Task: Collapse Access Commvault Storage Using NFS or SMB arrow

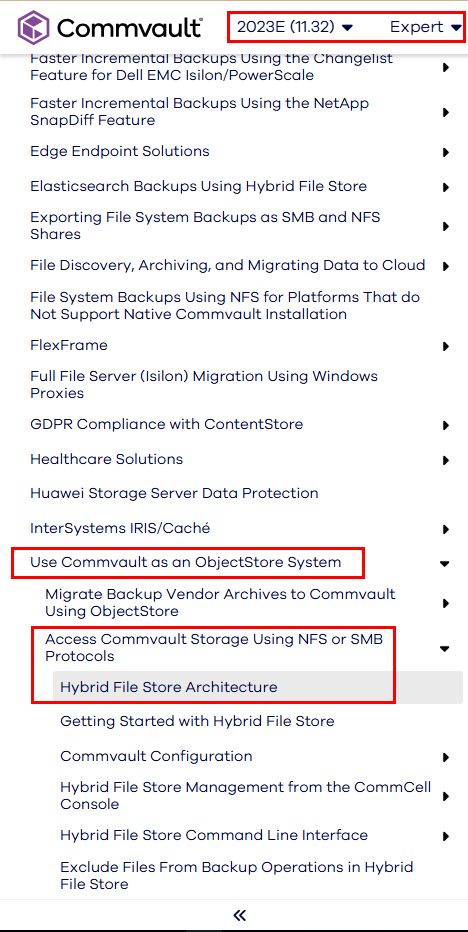Action: [445, 648]
